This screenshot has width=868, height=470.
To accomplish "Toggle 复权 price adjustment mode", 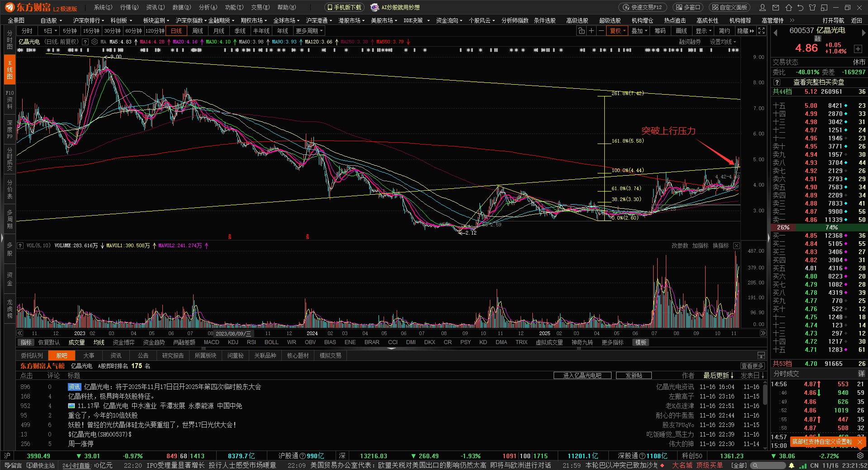I will tap(618, 31).
